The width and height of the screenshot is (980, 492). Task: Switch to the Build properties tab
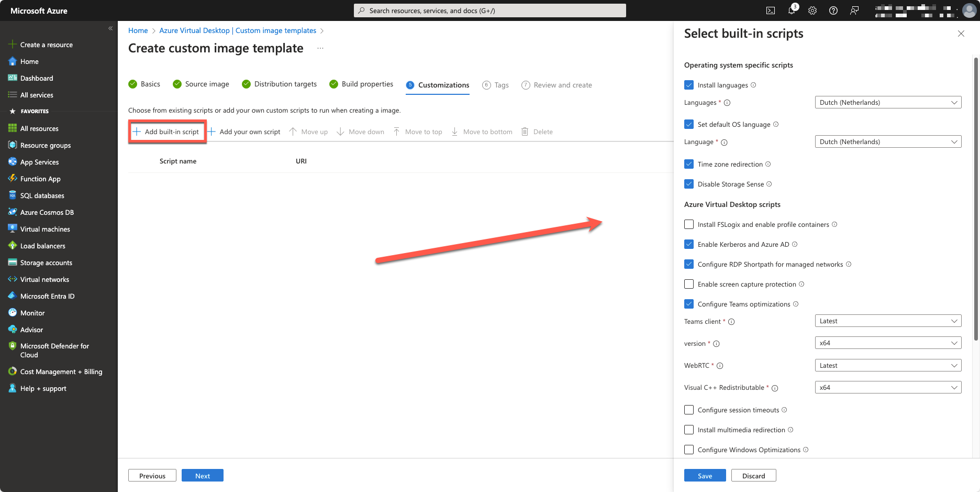[x=361, y=84]
